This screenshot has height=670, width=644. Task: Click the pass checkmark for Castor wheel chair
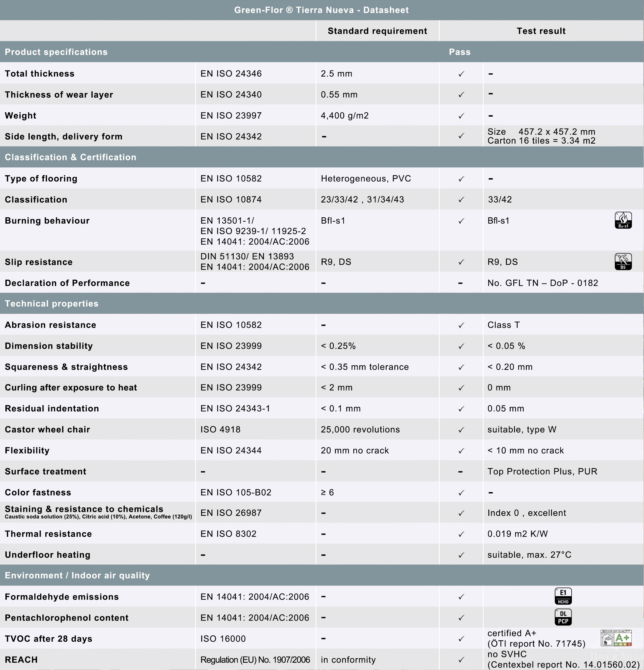pyautogui.click(x=461, y=430)
